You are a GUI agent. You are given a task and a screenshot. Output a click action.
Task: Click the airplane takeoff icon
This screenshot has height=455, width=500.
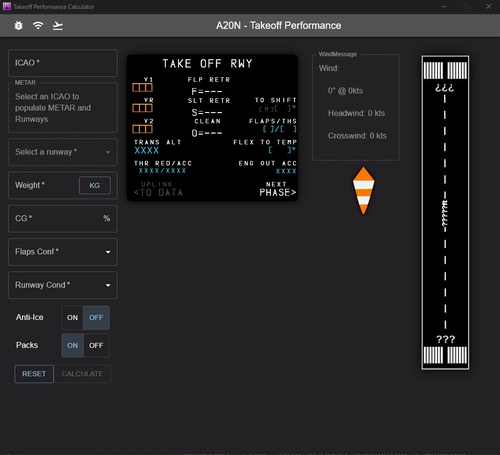(58, 25)
